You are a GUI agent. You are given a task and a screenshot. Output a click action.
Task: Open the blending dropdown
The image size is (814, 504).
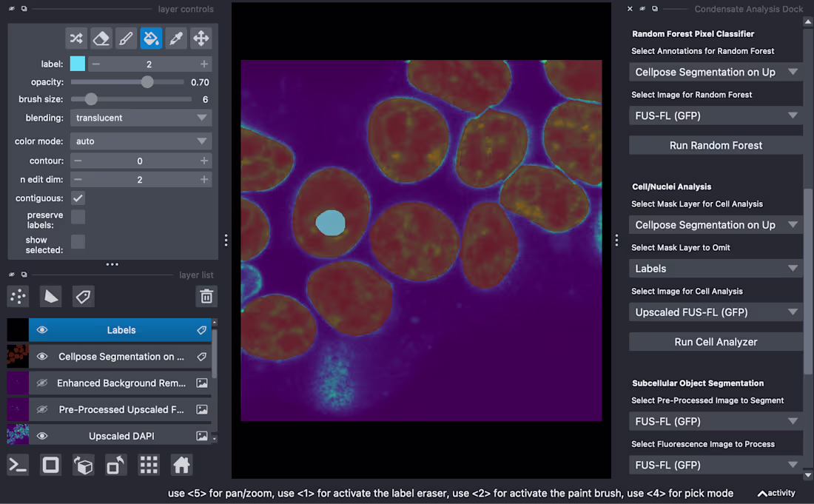click(141, 118)
